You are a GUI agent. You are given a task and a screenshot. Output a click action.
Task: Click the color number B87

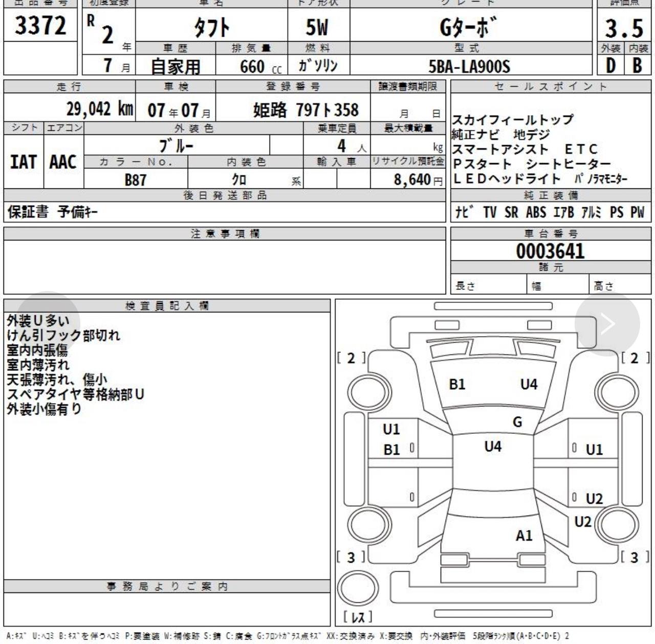click(x=136, y=180)
